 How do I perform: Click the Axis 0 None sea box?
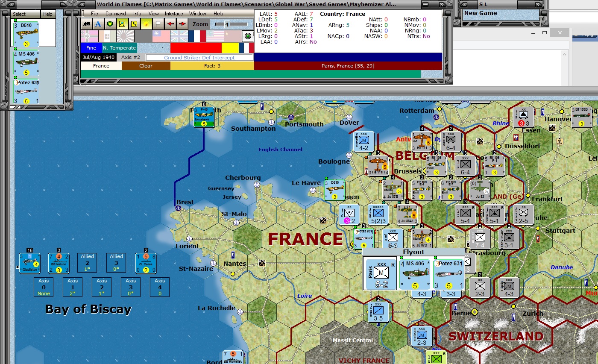point(44,287)
